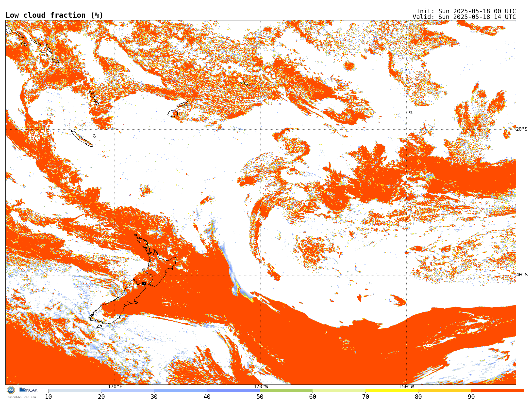Screen dimensions: 532x400
Task: Click the colorbar tick label 30
Action: (x=154, y=397)
